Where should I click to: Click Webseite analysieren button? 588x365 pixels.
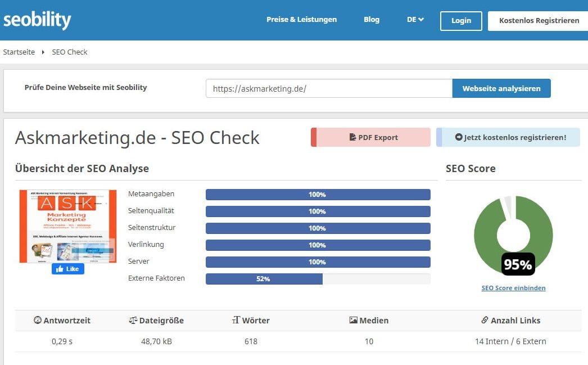click(501, 88)
